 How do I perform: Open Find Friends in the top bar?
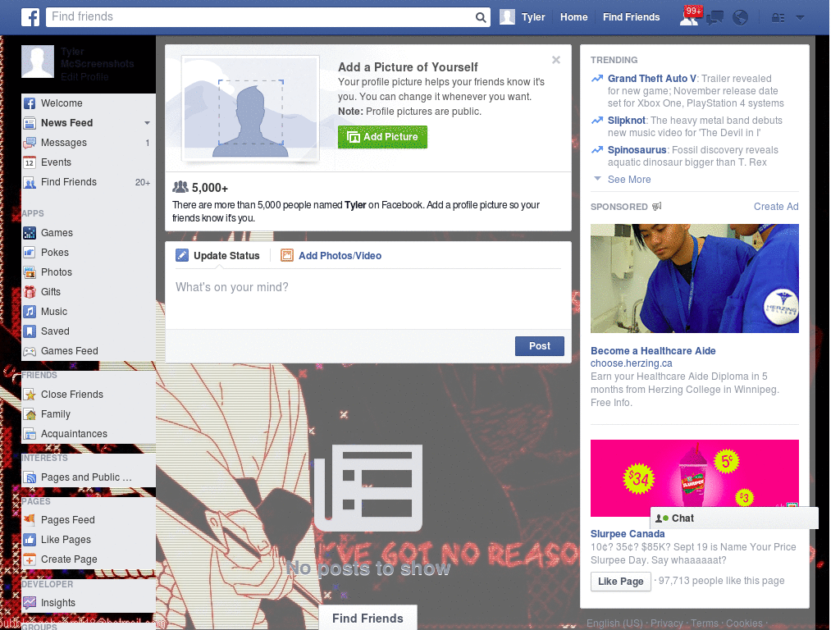(x=631, y=17)
